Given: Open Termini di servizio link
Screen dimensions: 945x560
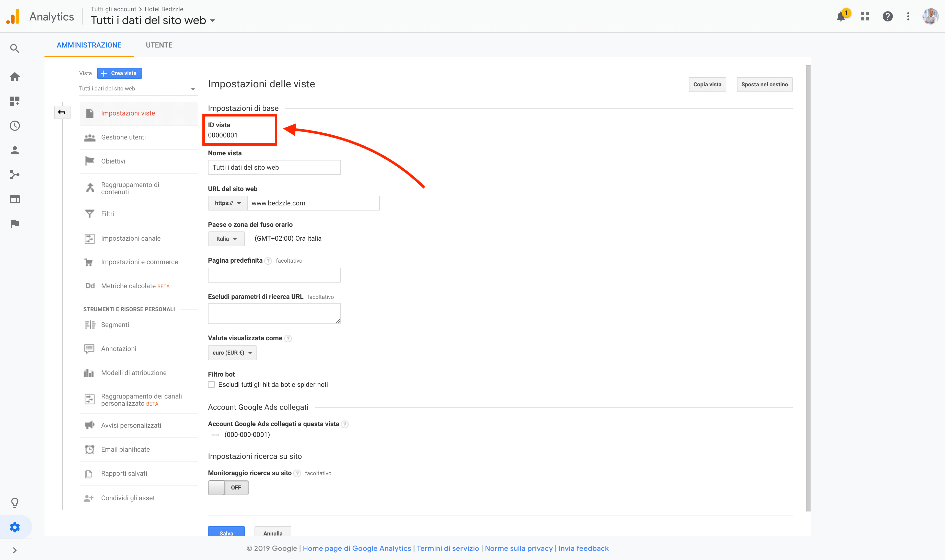Looking at the screenshot, I should tap(448, 548).
